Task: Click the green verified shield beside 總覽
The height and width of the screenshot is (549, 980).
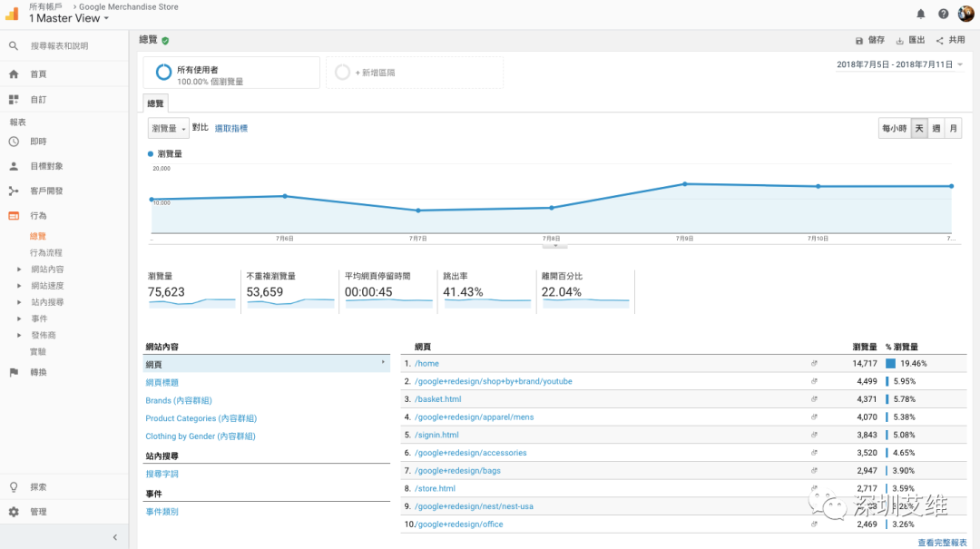Action: [165, 41]
